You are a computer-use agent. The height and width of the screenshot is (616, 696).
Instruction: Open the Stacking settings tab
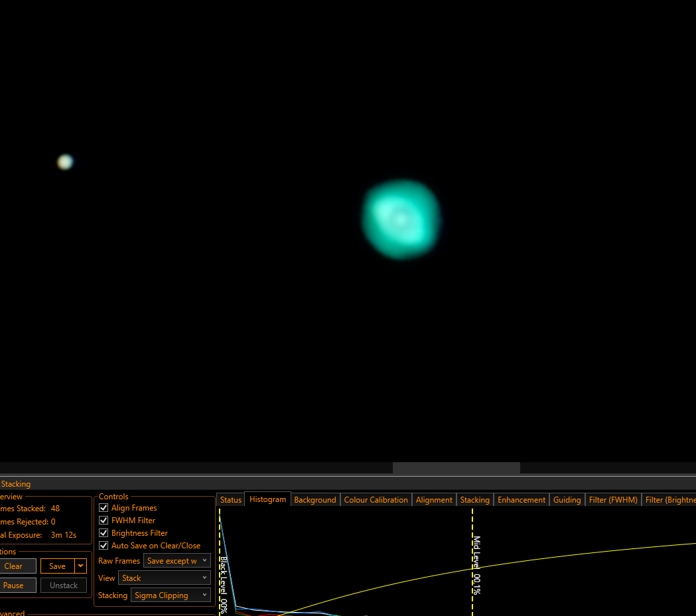pos(475,500)
